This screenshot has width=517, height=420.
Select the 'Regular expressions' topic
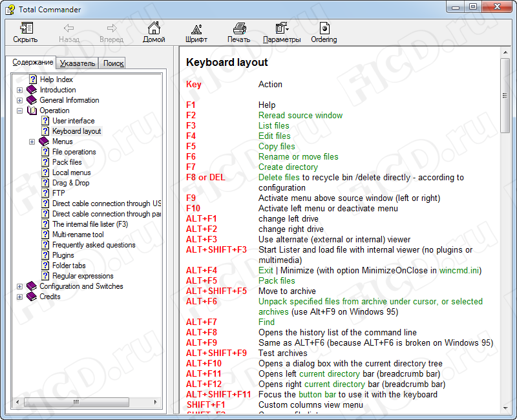click(x=83, y=276)
